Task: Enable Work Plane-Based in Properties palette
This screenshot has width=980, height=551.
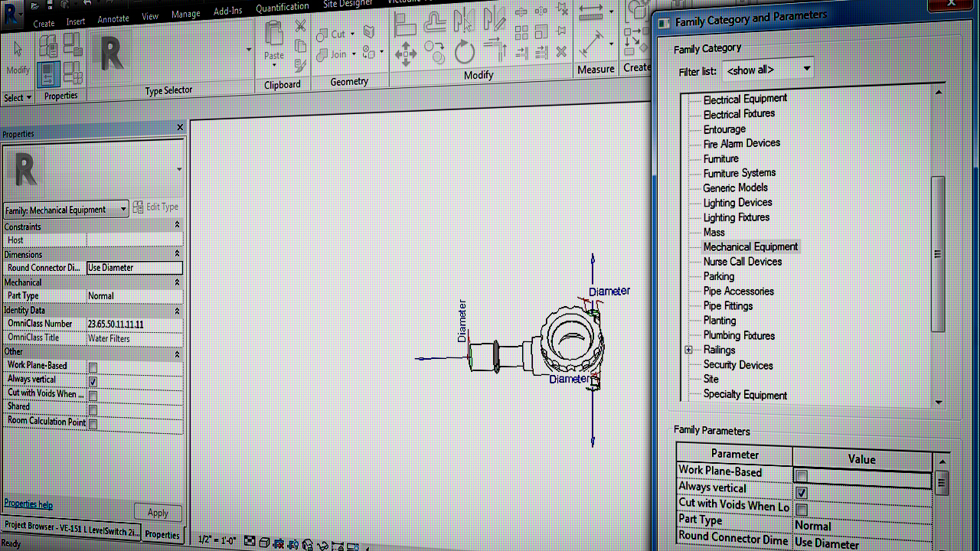Action: pos(93,366)
